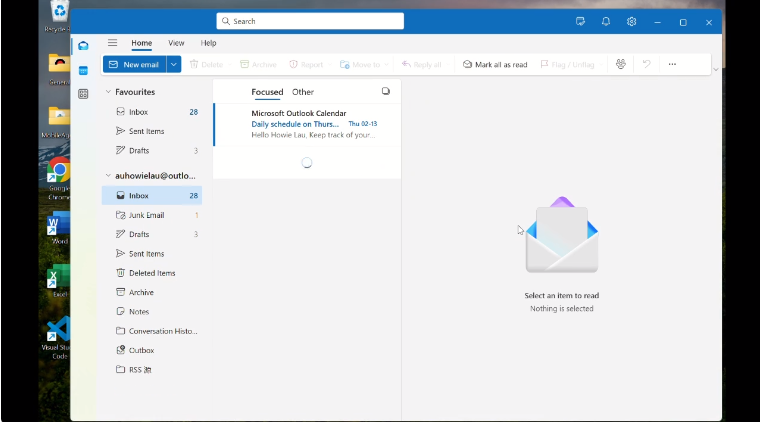Viewport: 760px width, 422px height.
Task: Select Drafts under Favourites
Action: 152,151
